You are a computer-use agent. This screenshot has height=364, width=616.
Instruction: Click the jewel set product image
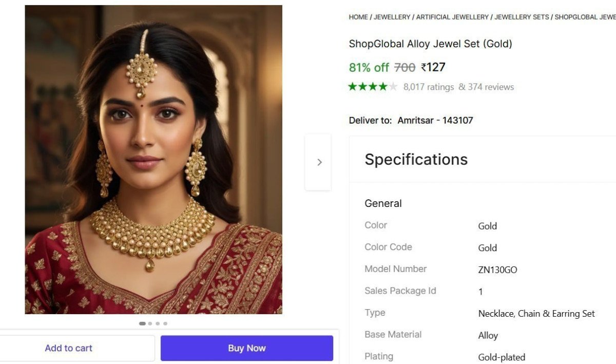(153, 159)
